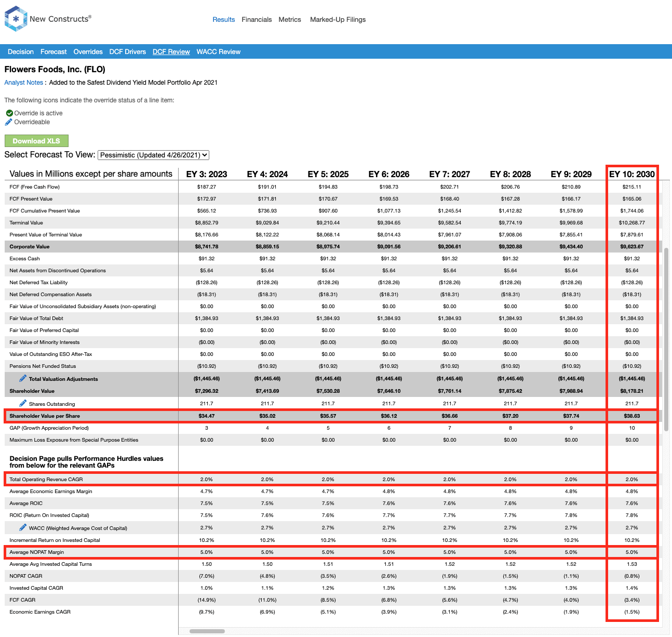672x637 pixels.
Task: Click the $9,623.67 Corporate Value cell
Action: point(632,247)
